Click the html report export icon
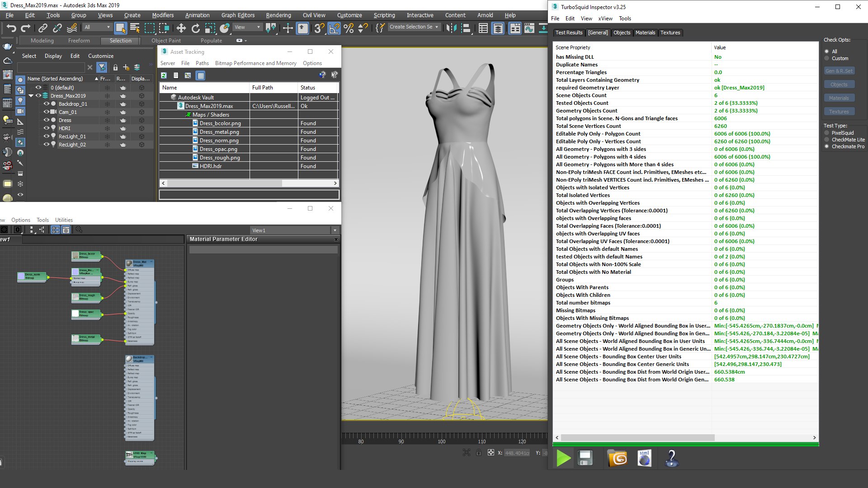Image resolution: width=868 pixels, height=488 pixels. [644, 459]
